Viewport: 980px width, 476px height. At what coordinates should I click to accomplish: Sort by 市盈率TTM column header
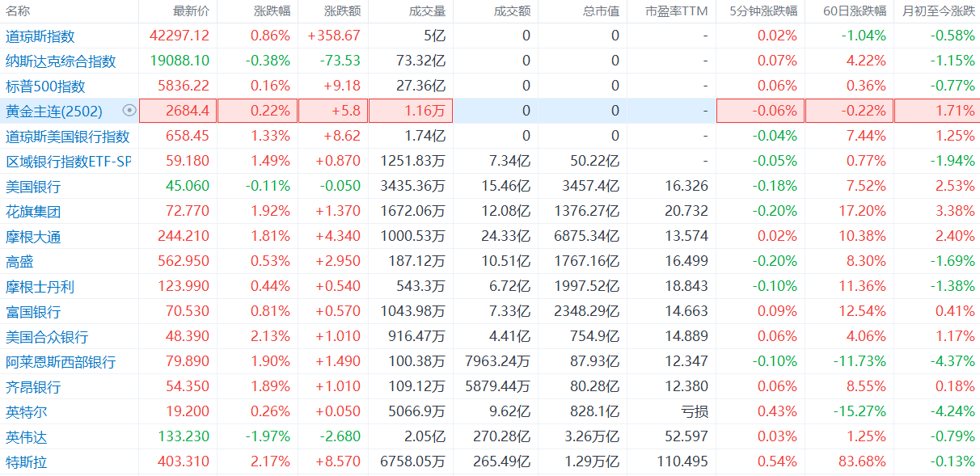pyautogui.click(x=677, y=11)
